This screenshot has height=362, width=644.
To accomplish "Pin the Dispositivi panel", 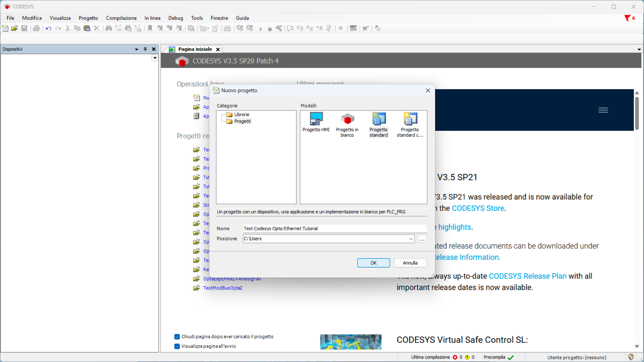I will 145,49.
